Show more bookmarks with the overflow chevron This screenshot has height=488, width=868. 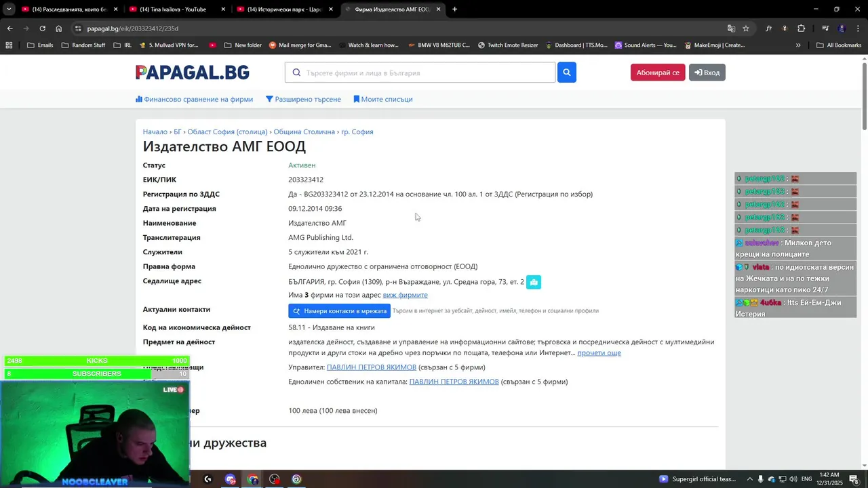[798, 45]
